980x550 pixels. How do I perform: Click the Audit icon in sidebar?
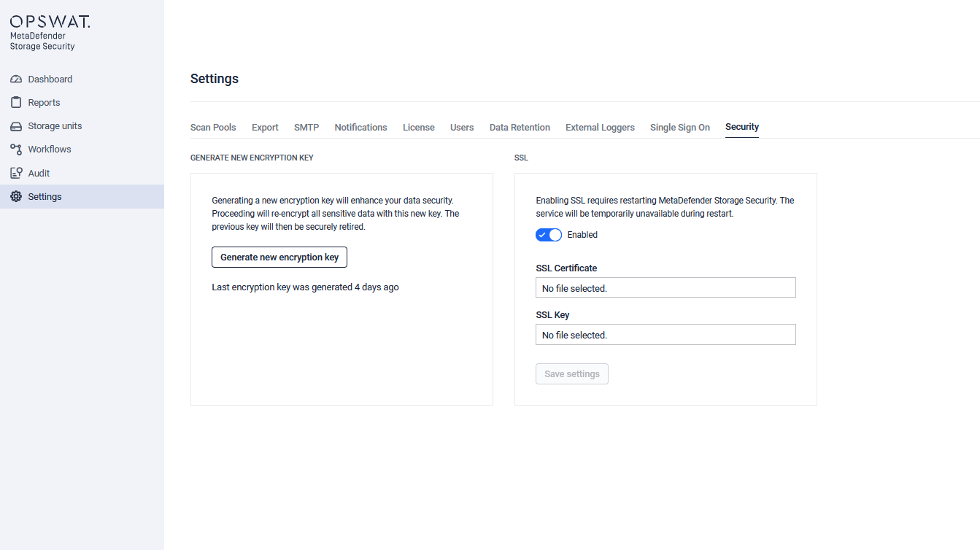coord(16,173)
